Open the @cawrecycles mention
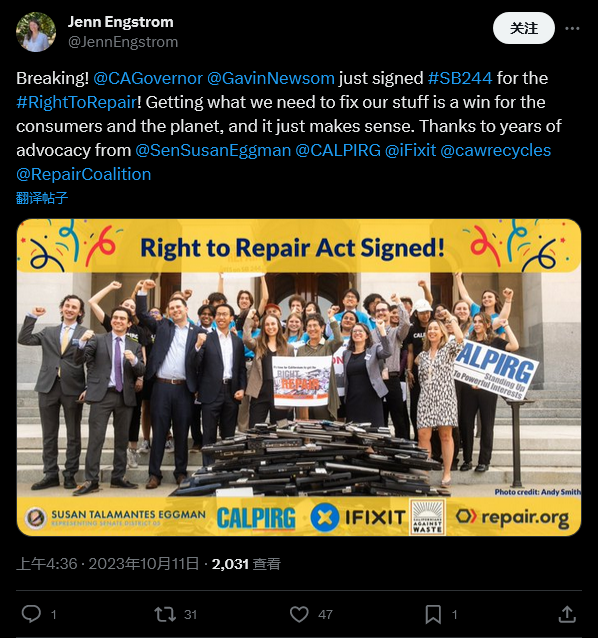Image resolution: width=598 pixels, height=638 pixels. point(495,150)
